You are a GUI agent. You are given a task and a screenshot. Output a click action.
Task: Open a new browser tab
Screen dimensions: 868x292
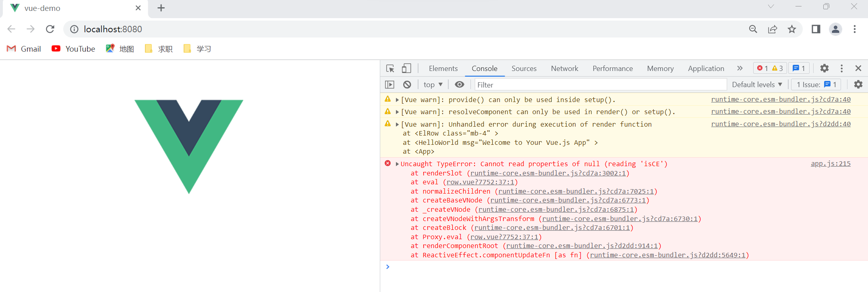click(161, 8)
